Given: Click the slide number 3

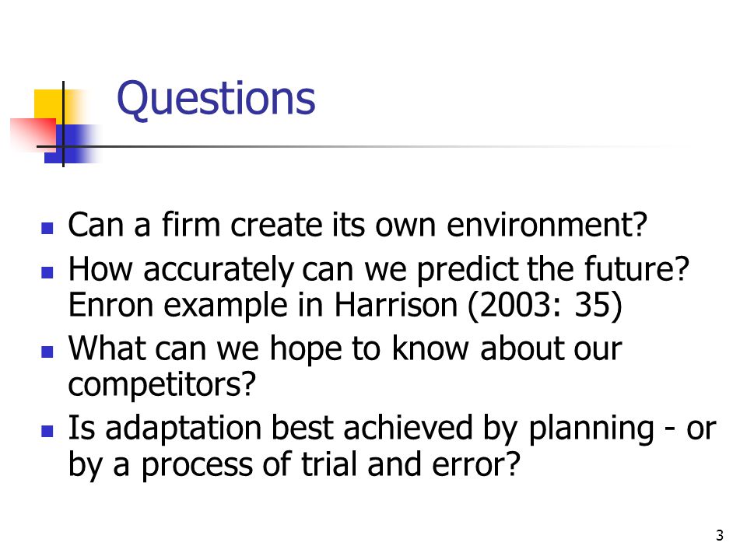Looking at the screenshot, I should tap(719, 535).
